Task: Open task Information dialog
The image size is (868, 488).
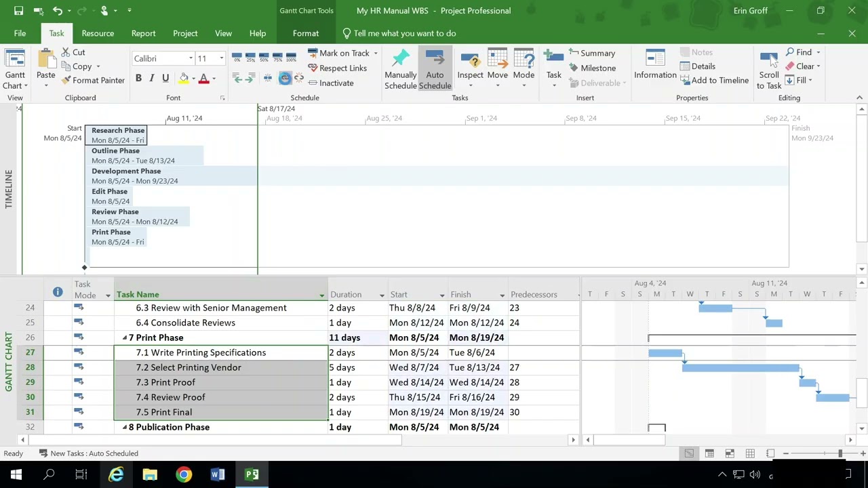Action: tap(655, 66)
